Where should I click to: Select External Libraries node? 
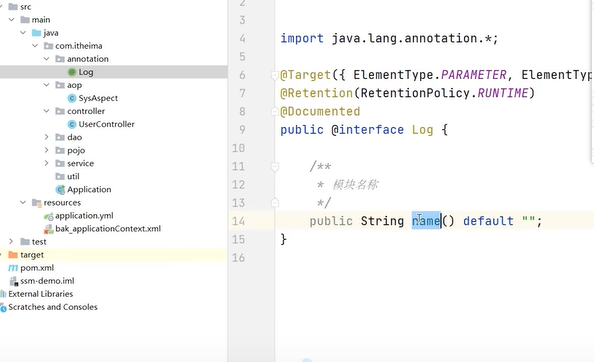point(41,294)
